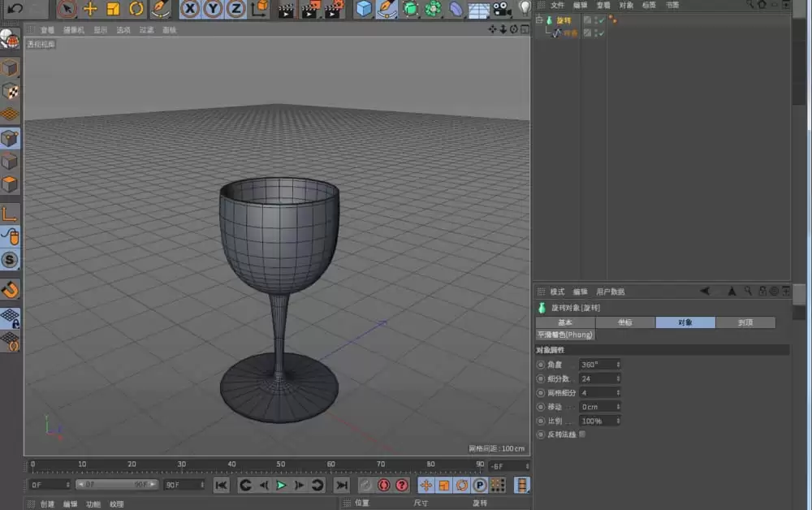Click the 平滑着色(Phong) tag button
This screenshot has width=812, height=510.
566,335
